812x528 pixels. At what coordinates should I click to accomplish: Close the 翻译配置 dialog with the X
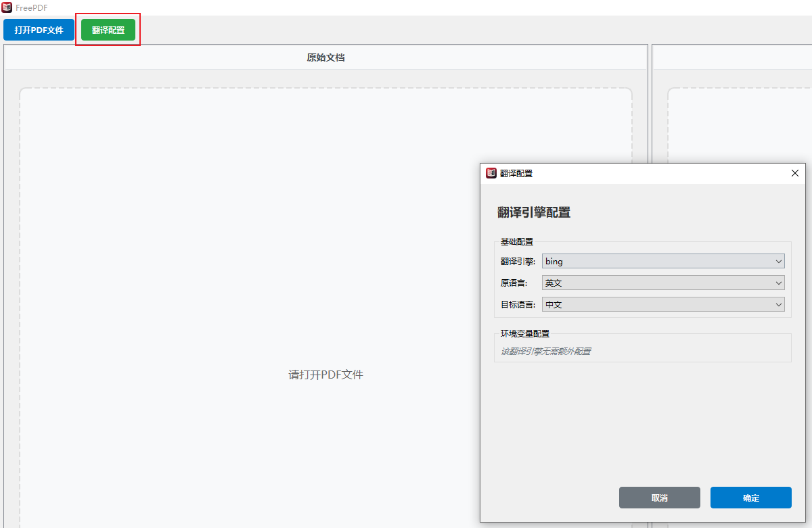pos(794,173)
